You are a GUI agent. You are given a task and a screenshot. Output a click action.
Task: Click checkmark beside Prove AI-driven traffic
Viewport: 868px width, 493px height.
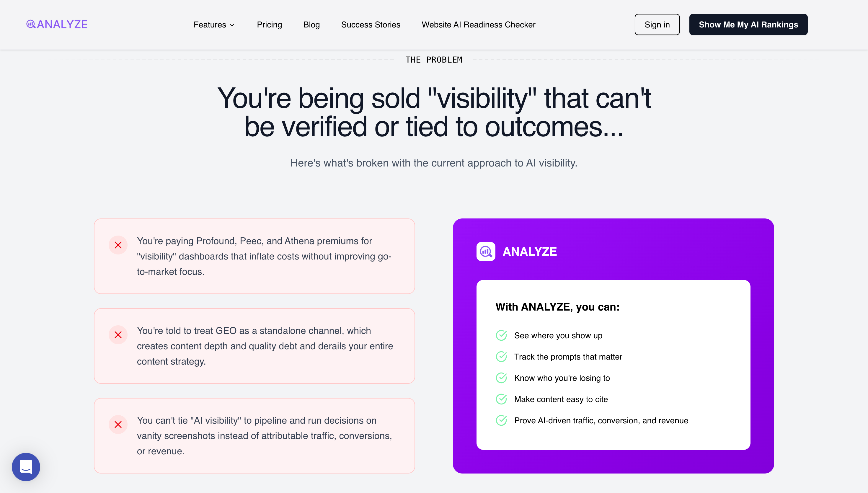coord(501,421)
